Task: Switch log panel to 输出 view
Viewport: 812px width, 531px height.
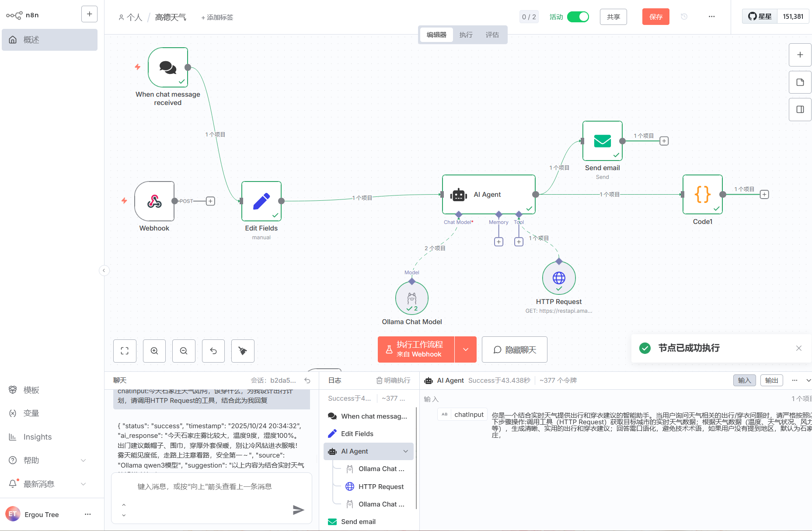Action: [x=771, y=380]
